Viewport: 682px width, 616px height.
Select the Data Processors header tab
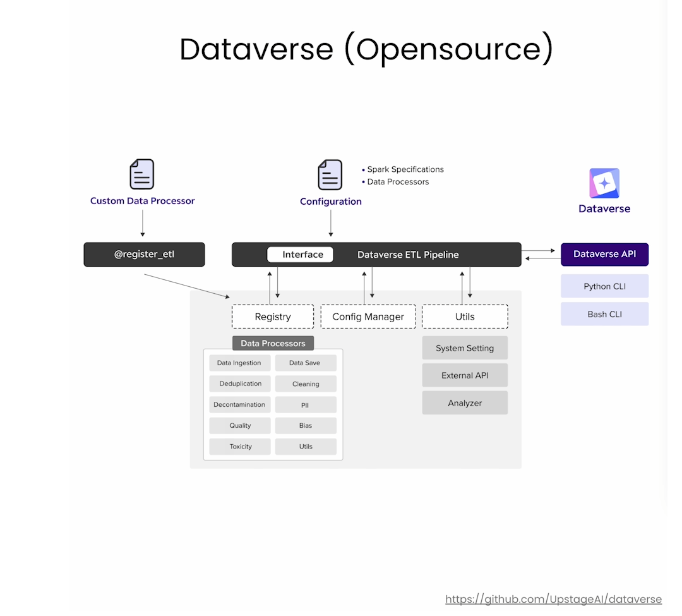[x=273, y=343]
